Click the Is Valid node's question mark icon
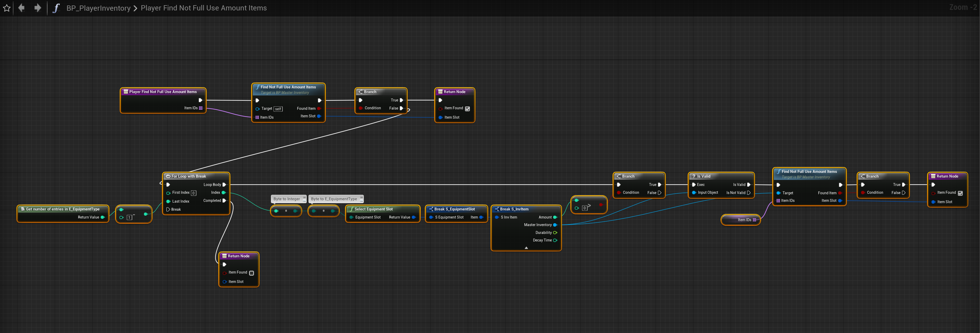This screenshot has width=980, height=333. [x=694, y=176]
